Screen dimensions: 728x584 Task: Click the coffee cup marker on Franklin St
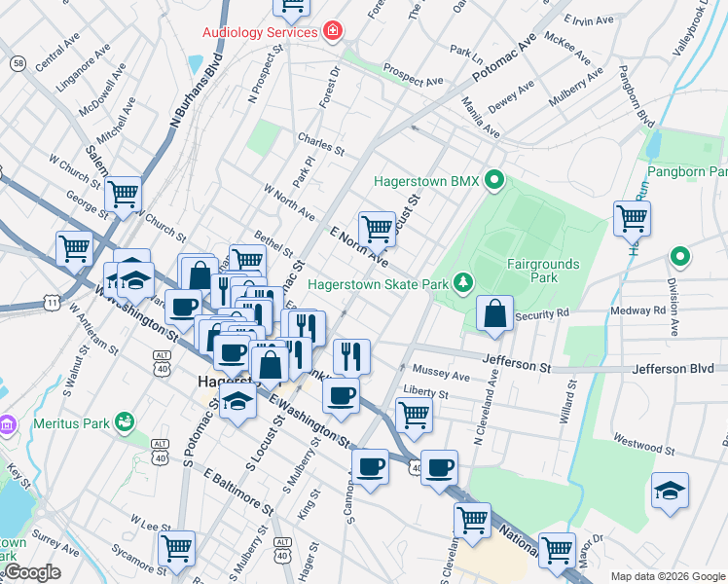(342, 397)
